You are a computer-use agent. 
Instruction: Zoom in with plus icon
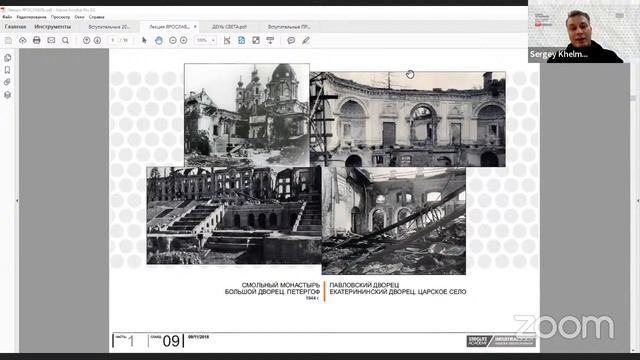184,40
